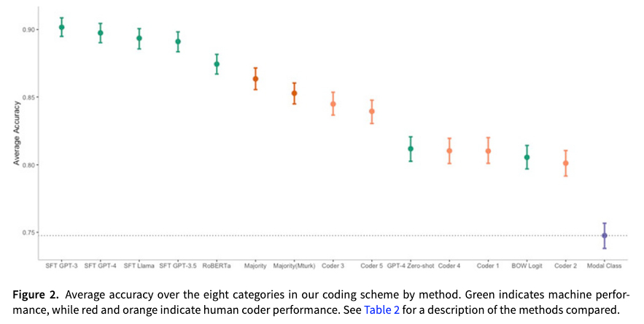Viewport: 644px width, 324px height.
Task: Click the 0.75 y-axis tick label
Action: pos(29,233)
